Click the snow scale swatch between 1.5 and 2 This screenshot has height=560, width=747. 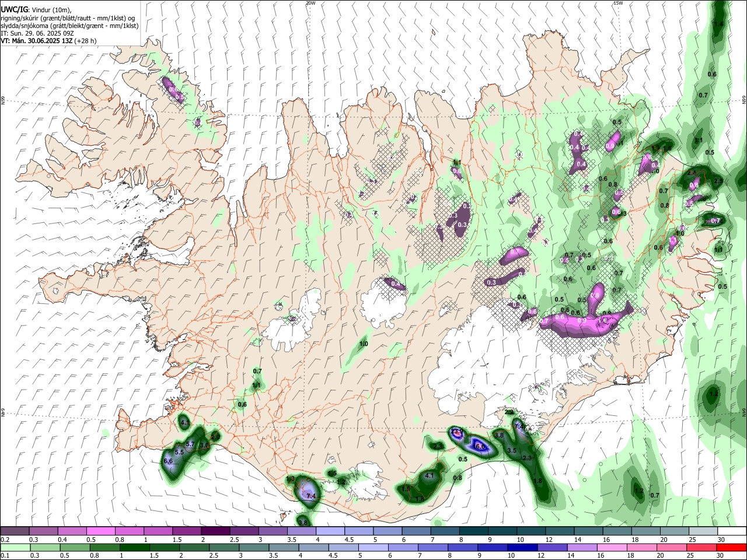coord(187,531)
